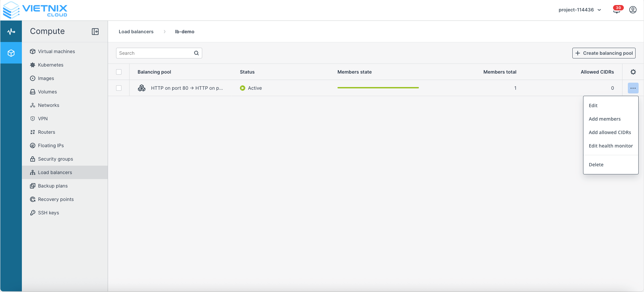Check the HTTP on port 80 pool row
Viewport: 644px width, 292px height.
[x=119, y=88]
